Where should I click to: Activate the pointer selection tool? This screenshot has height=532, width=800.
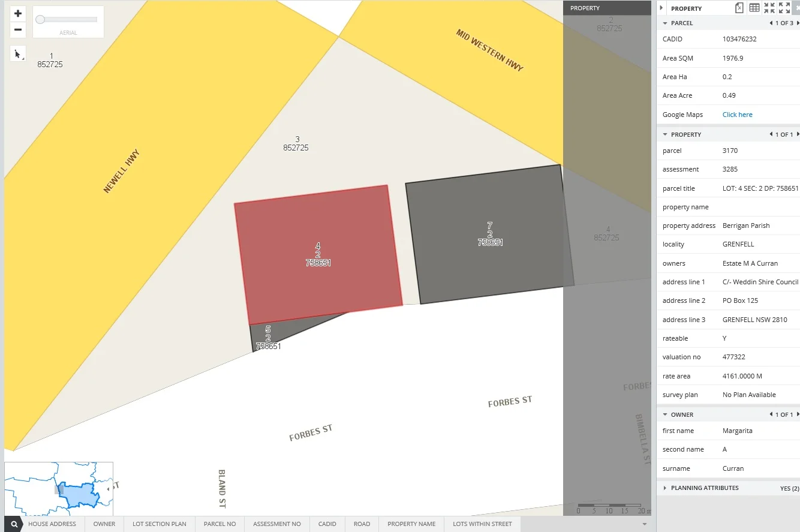pyautogui.click(x=17, y=53)
